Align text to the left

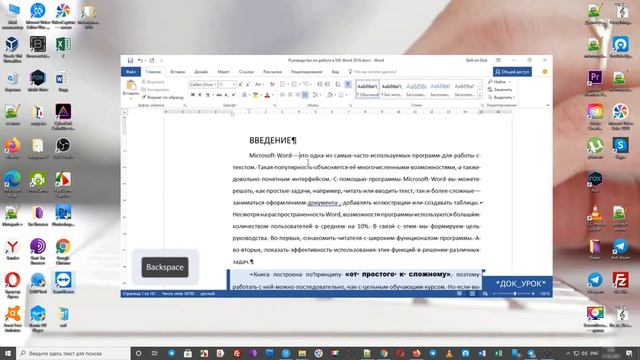pos(282,95)
